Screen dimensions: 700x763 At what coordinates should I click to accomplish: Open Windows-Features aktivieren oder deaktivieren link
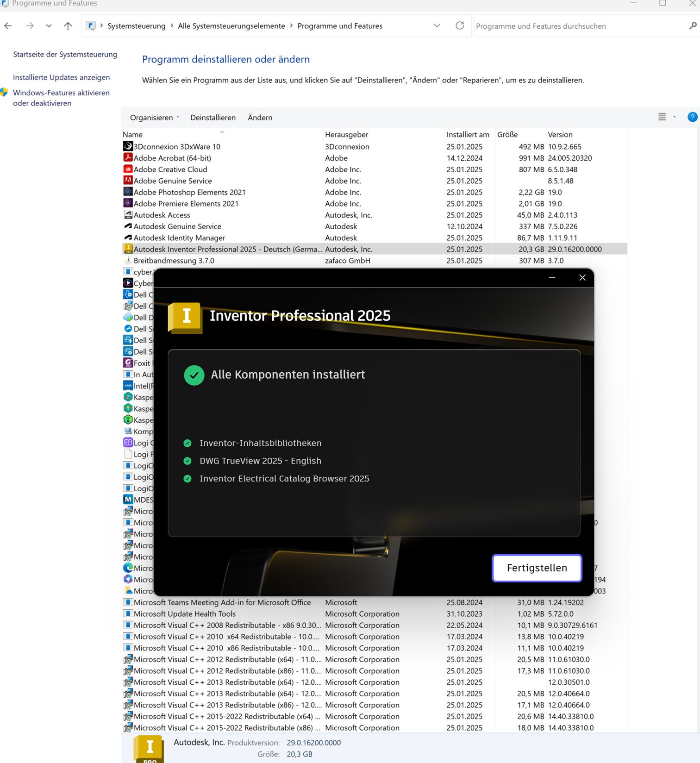point(61,98)
